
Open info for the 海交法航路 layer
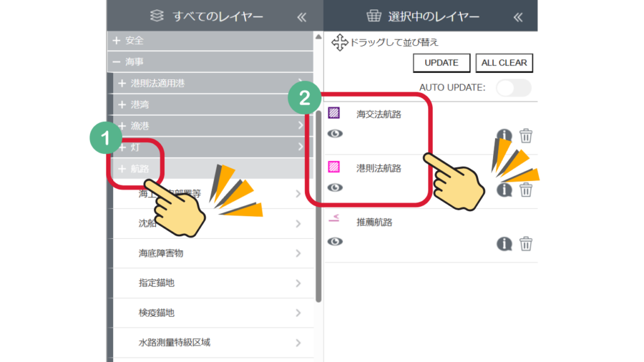pyautogui.click(x=504, y=135)
